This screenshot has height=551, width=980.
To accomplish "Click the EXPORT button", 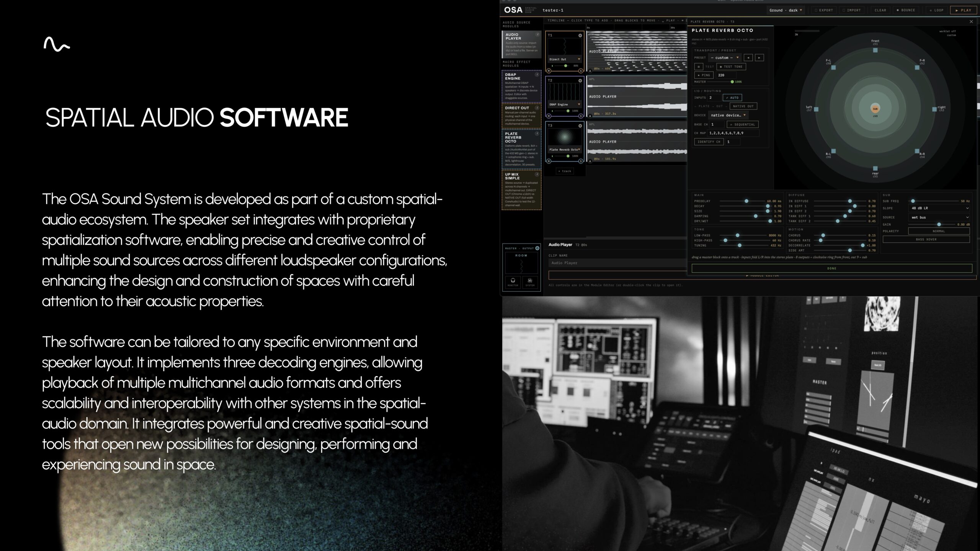I will [x=824, y=10].
